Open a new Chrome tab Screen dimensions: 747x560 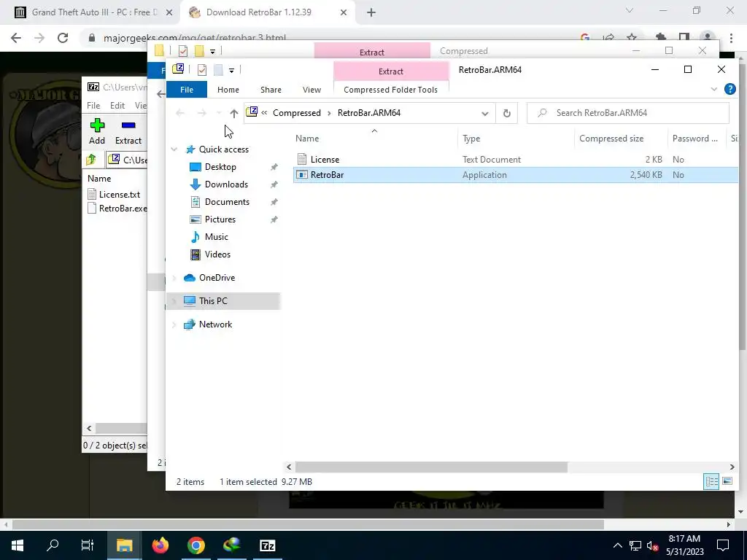click(371, 12)
